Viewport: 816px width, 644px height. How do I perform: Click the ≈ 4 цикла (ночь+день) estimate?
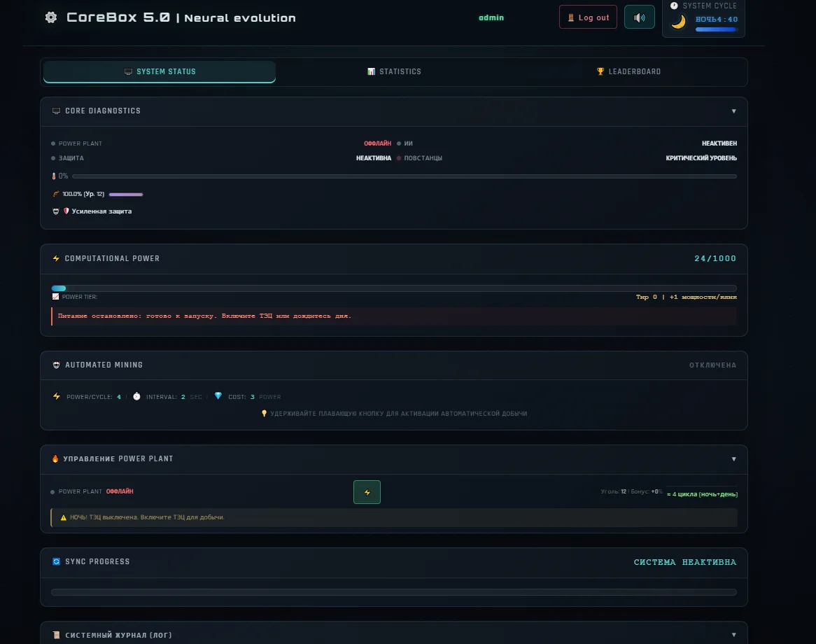[x=702, y=494]
